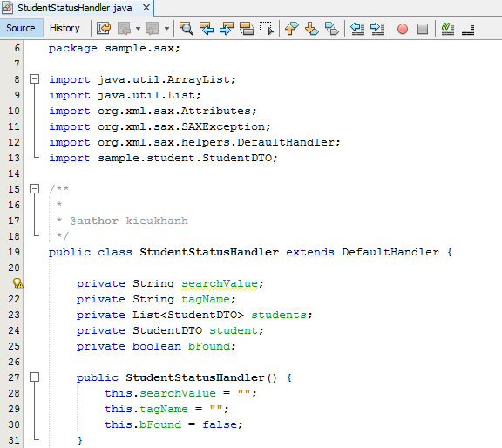Toggle Rectangular Selection icon

[267, 28]
